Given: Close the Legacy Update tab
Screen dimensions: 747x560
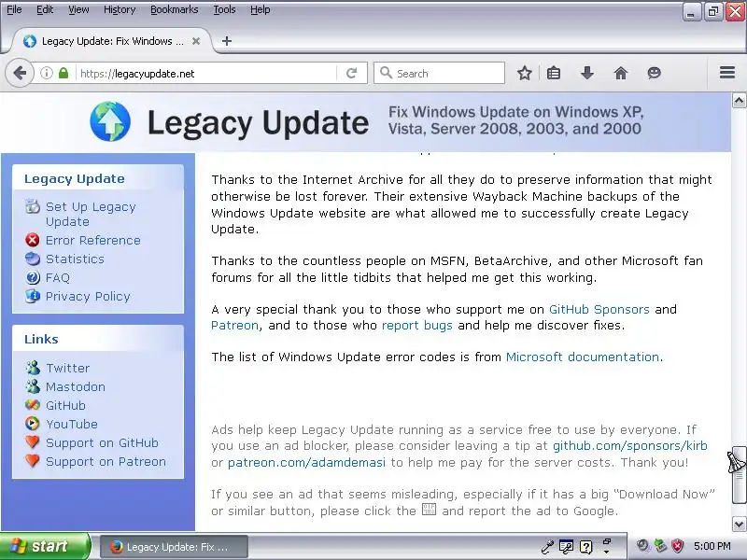Looking at the screenshot, I should pyautogui.click(x=196, y=41).
